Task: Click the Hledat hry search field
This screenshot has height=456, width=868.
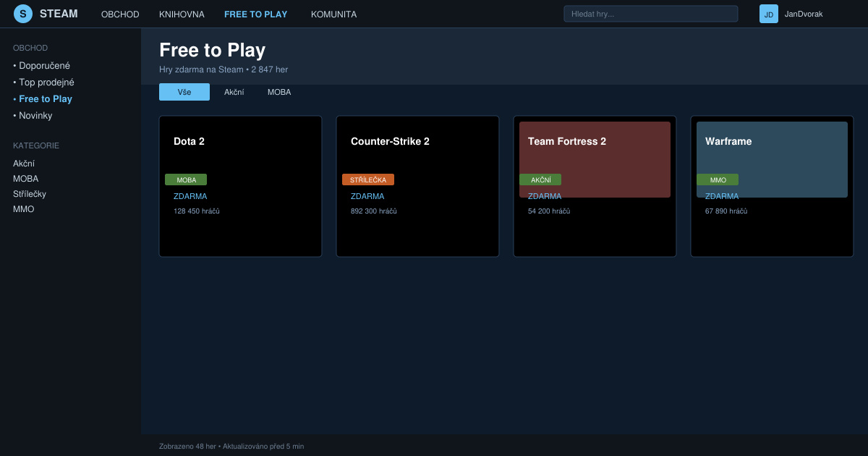Action: pos(651,14)
